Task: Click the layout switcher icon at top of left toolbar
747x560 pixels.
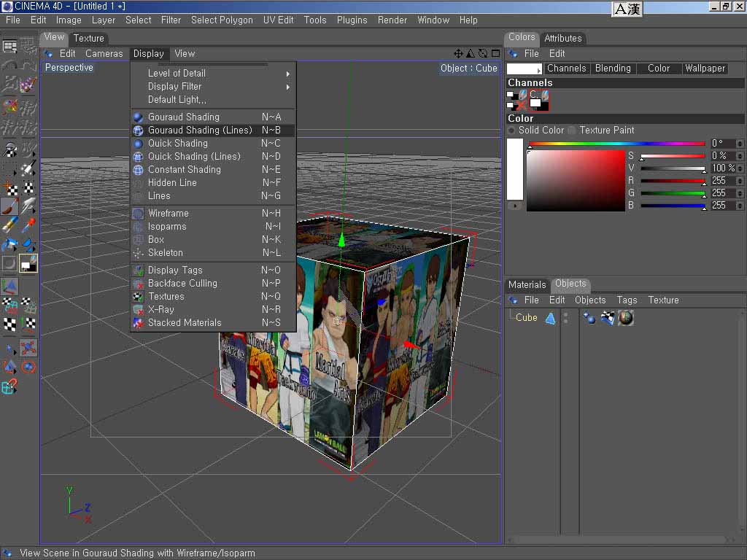Action: tap(9, 46)
